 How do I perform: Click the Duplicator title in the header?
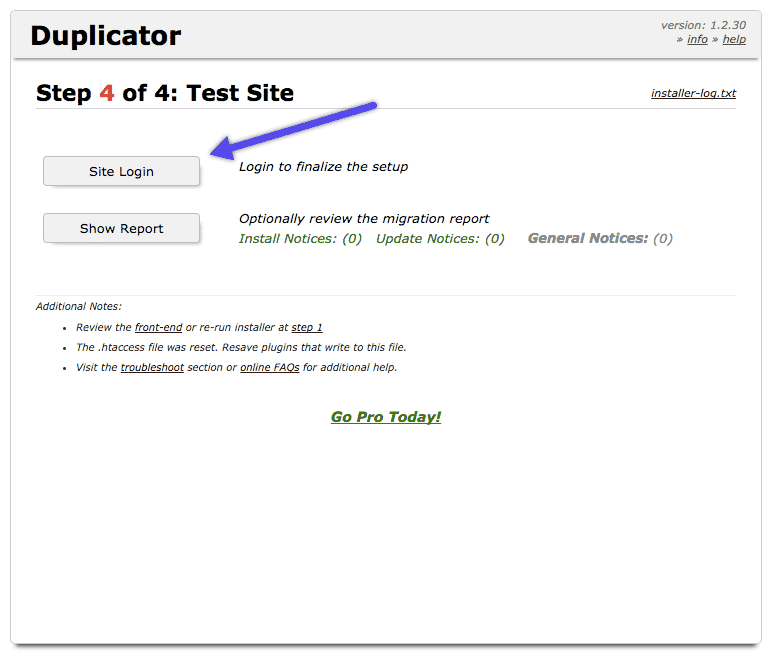point(106,36)
